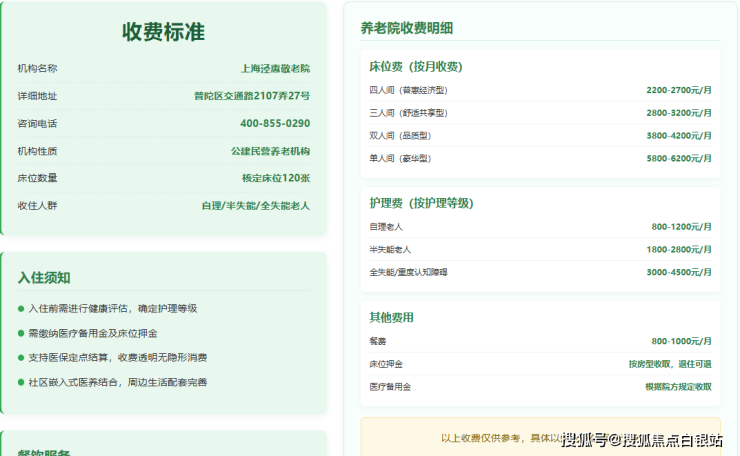Select the 自理老人 row label

pos(386,227)
